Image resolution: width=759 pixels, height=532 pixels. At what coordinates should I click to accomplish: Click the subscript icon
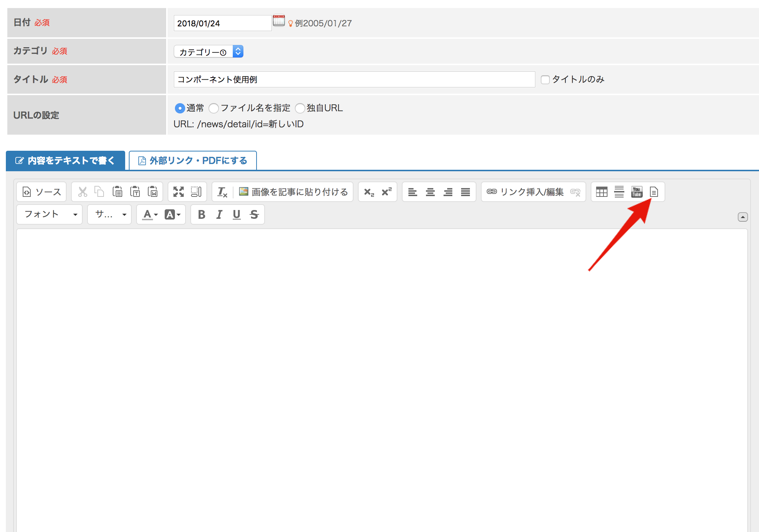click(369, 192)
